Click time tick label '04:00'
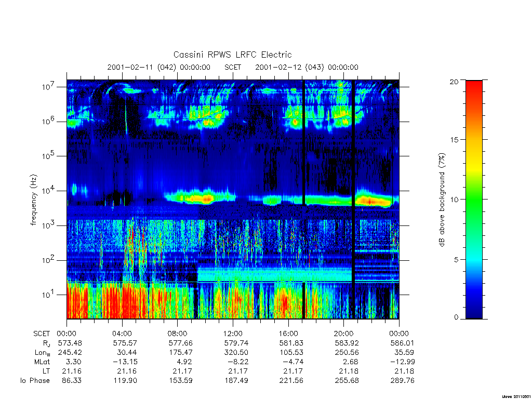This screenshot has width=532, height=399. pos(122,334)
